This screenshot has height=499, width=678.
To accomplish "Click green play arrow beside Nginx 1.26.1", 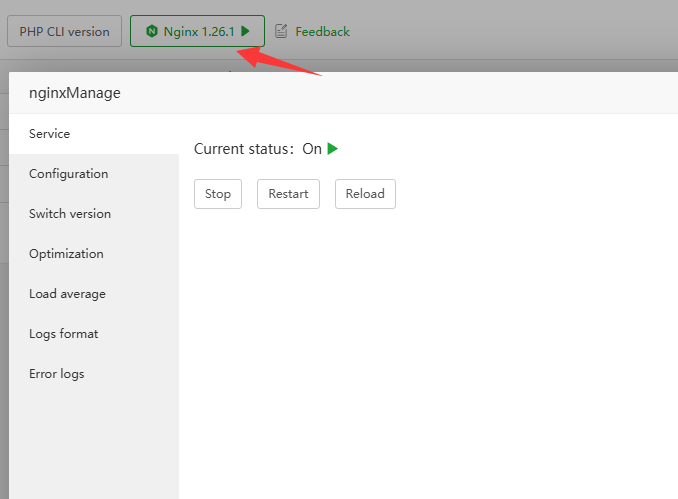I will point(245,31).
